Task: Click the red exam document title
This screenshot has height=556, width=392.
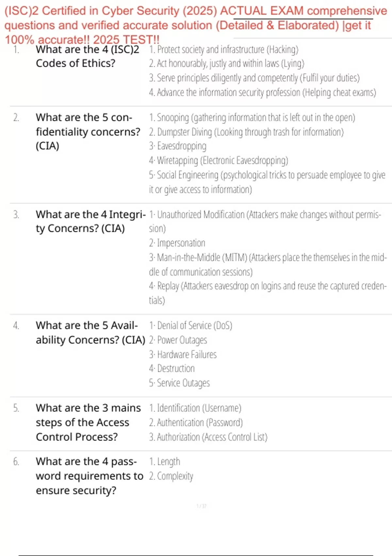Action: coord(195,25)
